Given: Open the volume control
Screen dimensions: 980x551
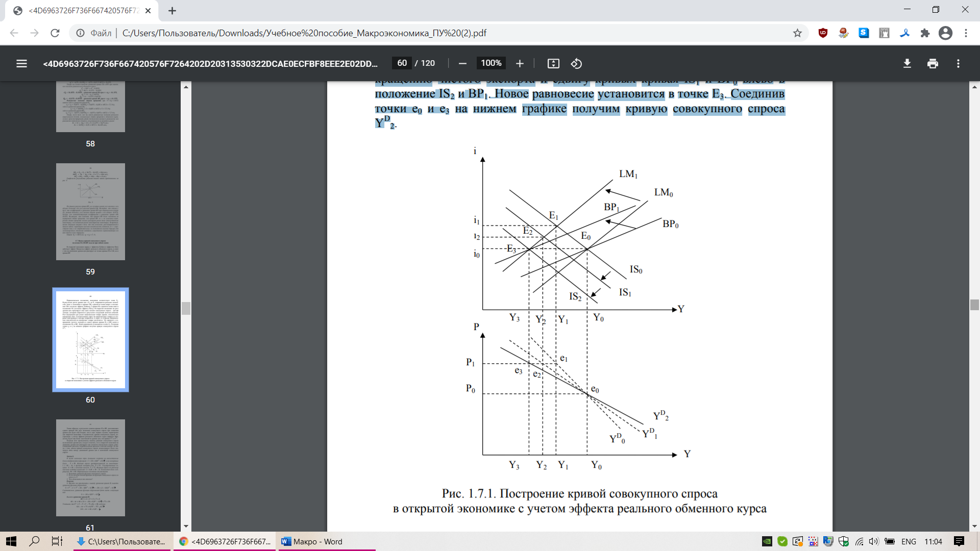Looking at the screenshot, I should (874, 541).
